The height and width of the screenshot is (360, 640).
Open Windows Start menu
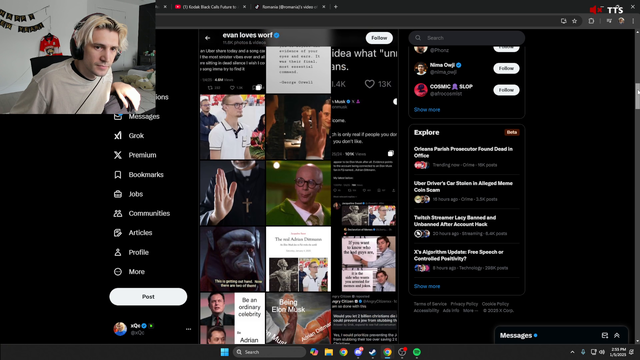[224, 352]
